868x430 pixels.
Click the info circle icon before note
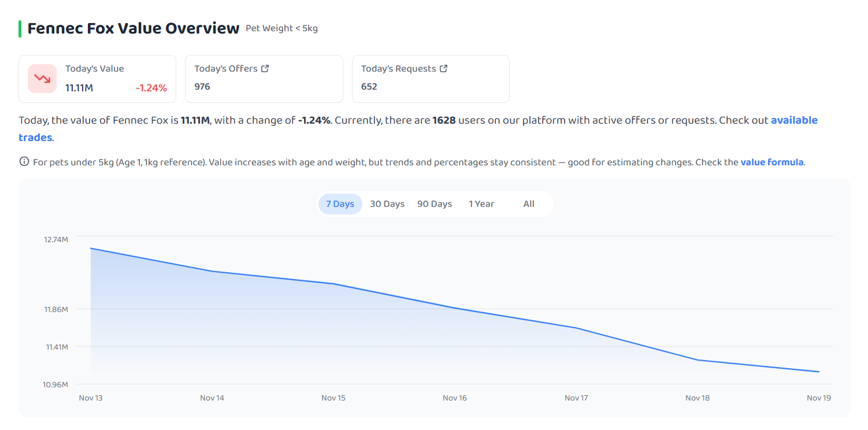[x=24, y=162]
